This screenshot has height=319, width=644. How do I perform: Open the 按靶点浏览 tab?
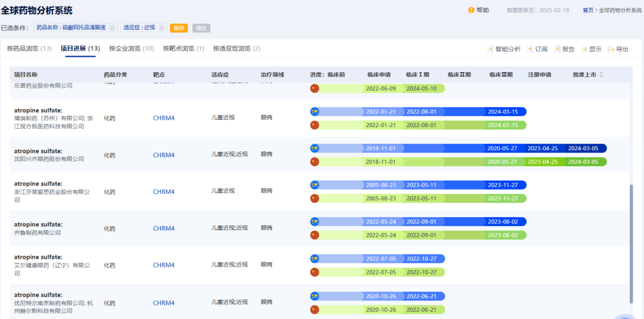tap(183, 48)
